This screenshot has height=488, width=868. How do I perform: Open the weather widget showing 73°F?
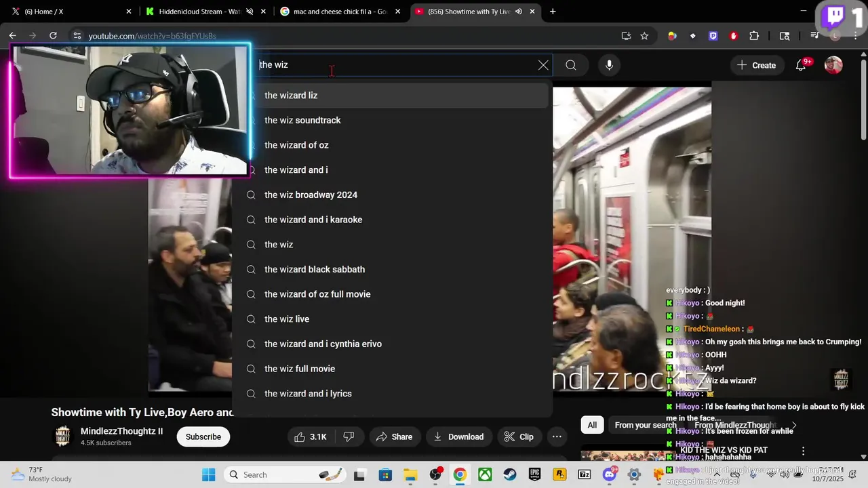pos(41,474)
